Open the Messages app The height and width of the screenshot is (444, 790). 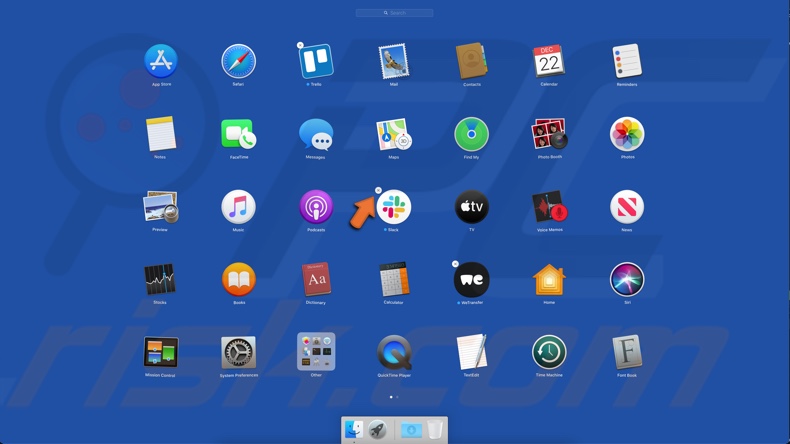316,134
